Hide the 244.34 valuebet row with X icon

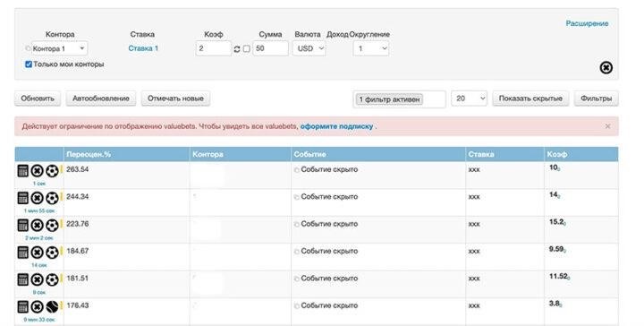tap(38, 198)
